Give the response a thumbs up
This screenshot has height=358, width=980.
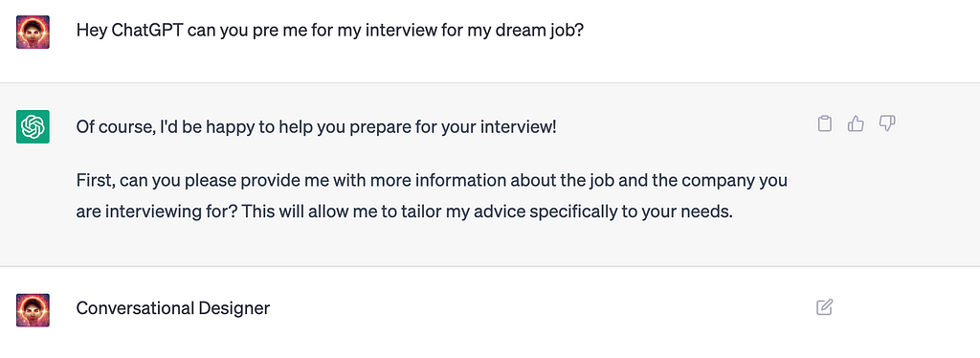[x=856, y=123]
